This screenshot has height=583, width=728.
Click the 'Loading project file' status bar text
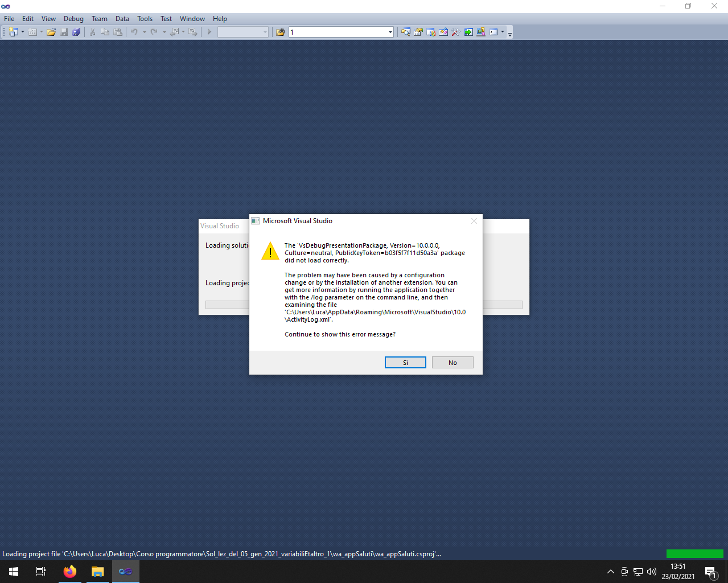tap(221, 554)
